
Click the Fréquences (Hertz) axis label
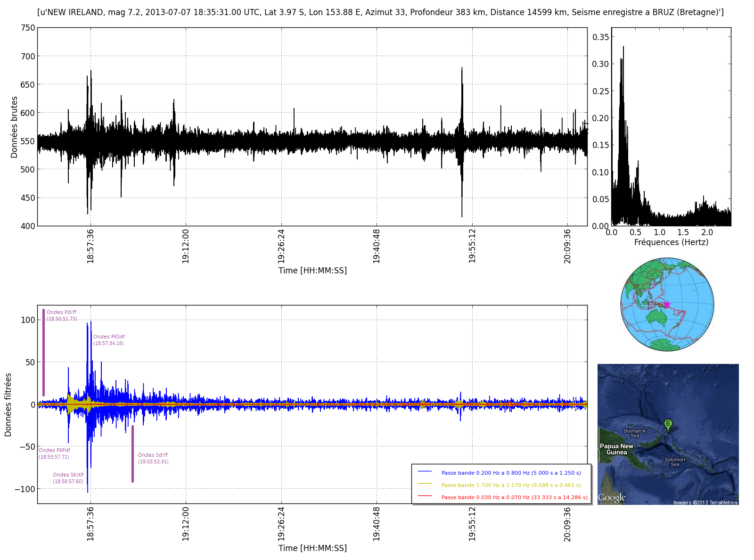tap(671, 242)
